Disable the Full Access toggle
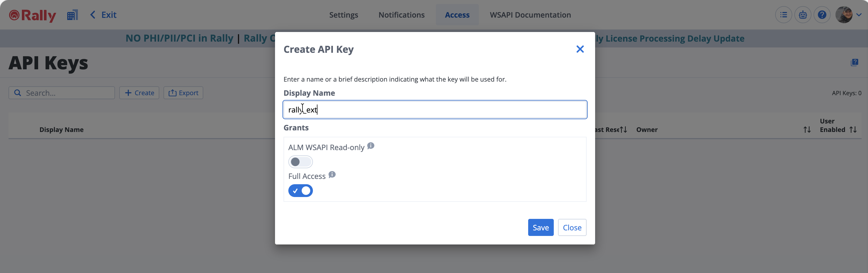This screenshot has width=868, height=273. [x=300, y=191]
